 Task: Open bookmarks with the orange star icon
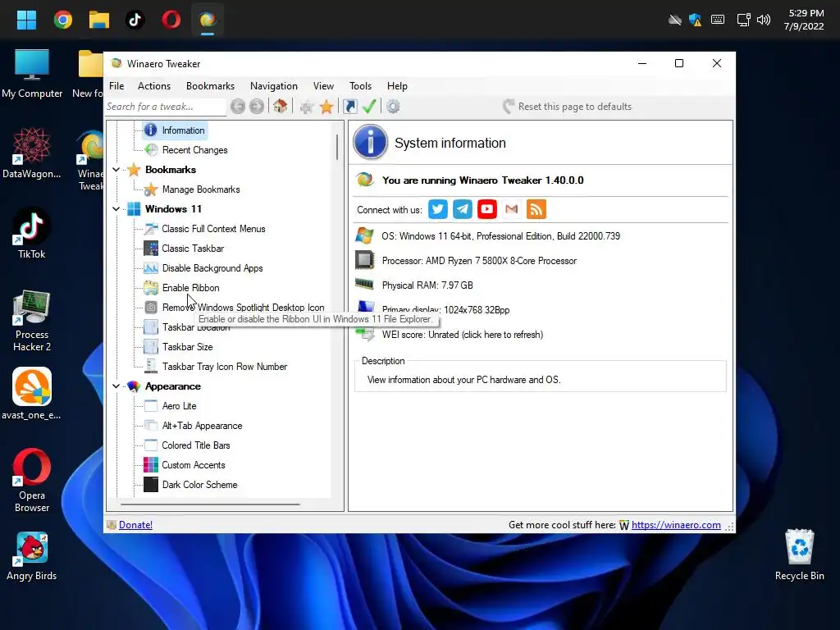click(326, 107)
